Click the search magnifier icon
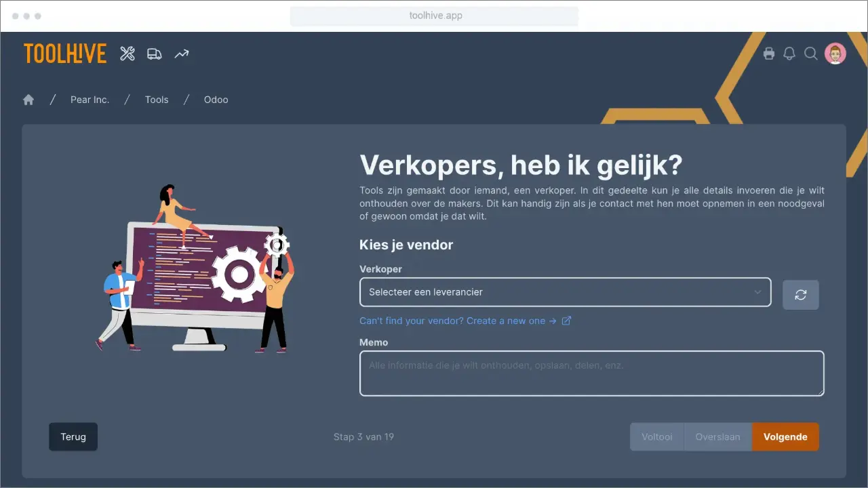 coord(811,53)
